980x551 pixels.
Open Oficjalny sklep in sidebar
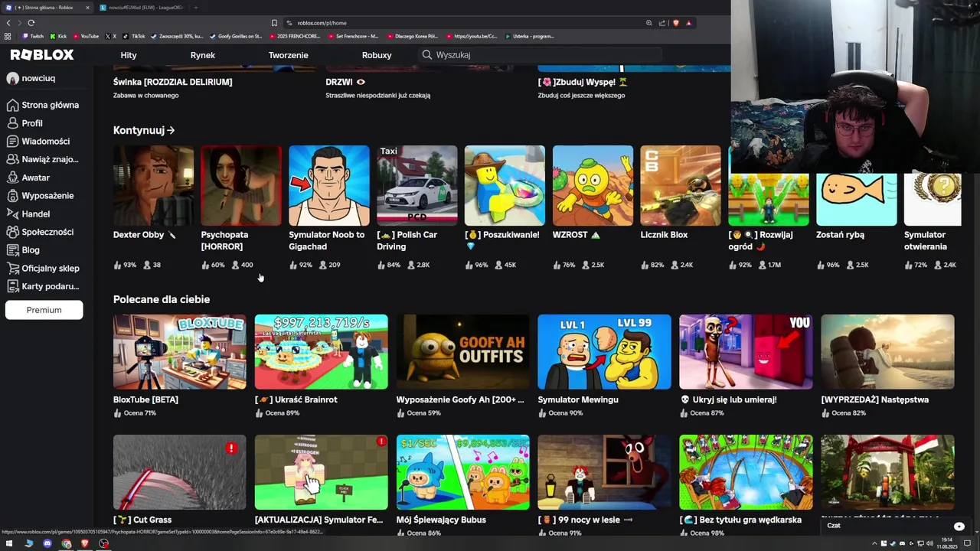pos(43,269)
